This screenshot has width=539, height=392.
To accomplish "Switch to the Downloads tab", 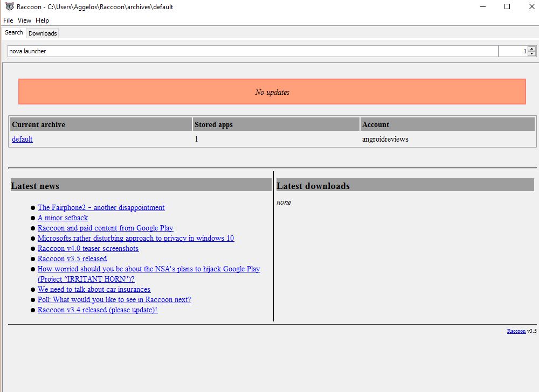I will click(x=43, y=33).
